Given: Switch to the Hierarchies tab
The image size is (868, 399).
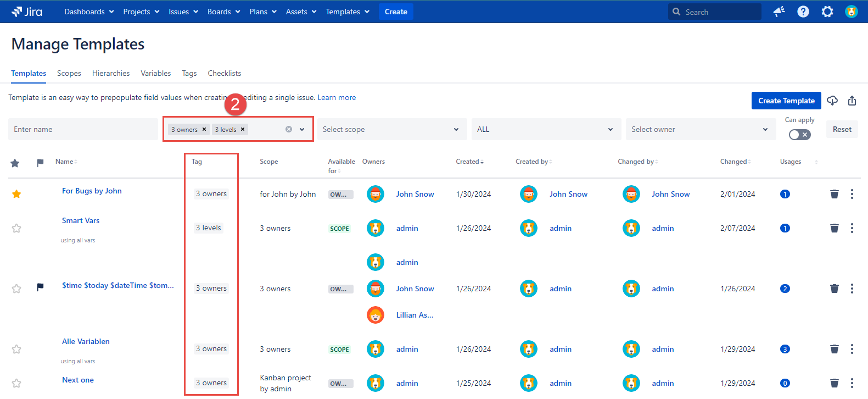Looking at the screenshot, I should (111, 73).
